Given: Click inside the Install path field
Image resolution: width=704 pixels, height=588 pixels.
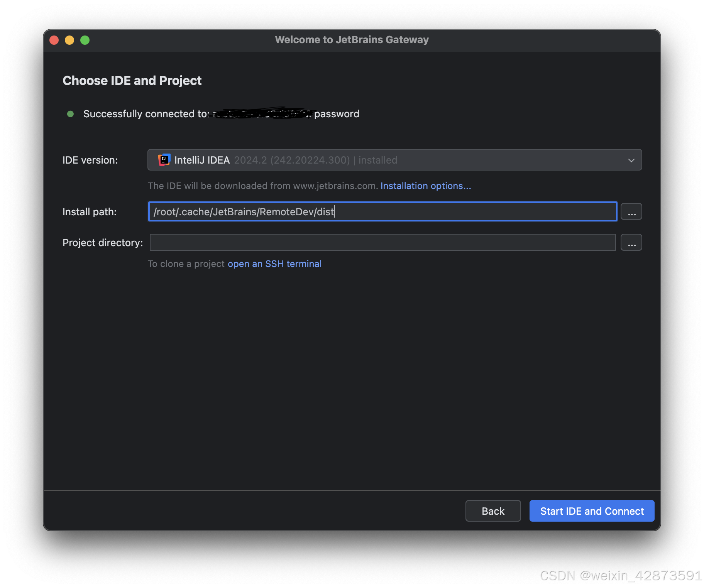Looking at the screenshot, I should pos(382,211).
